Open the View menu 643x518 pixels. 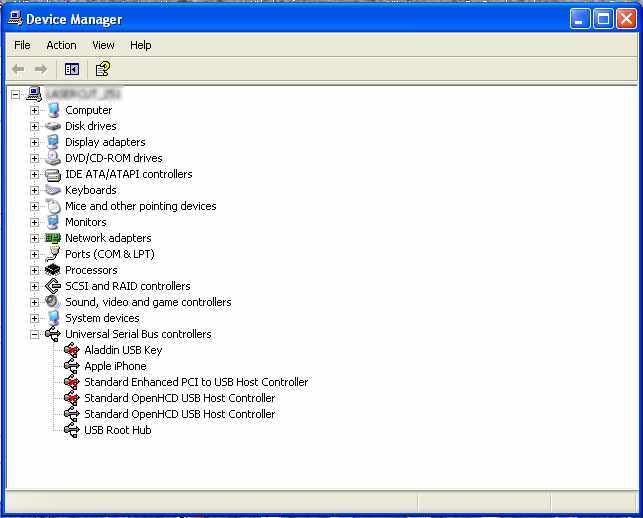coord(103,45)
